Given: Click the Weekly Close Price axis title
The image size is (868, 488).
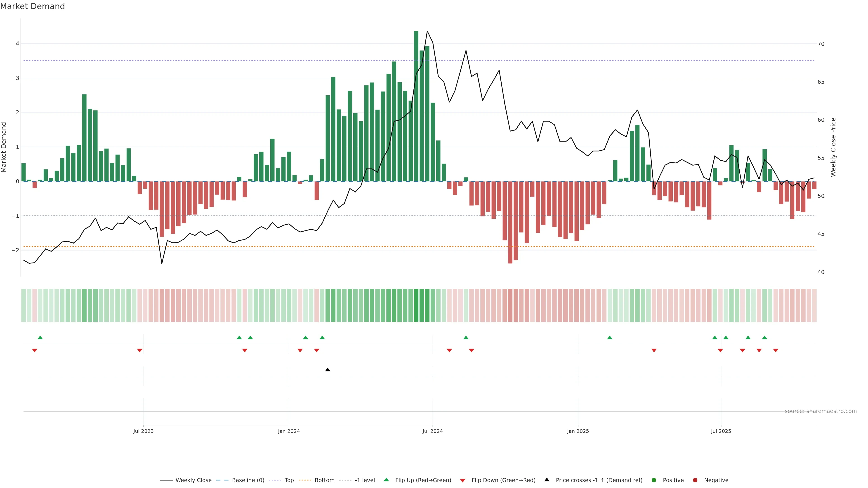Looking at the screenshot, I should (833, 147).
